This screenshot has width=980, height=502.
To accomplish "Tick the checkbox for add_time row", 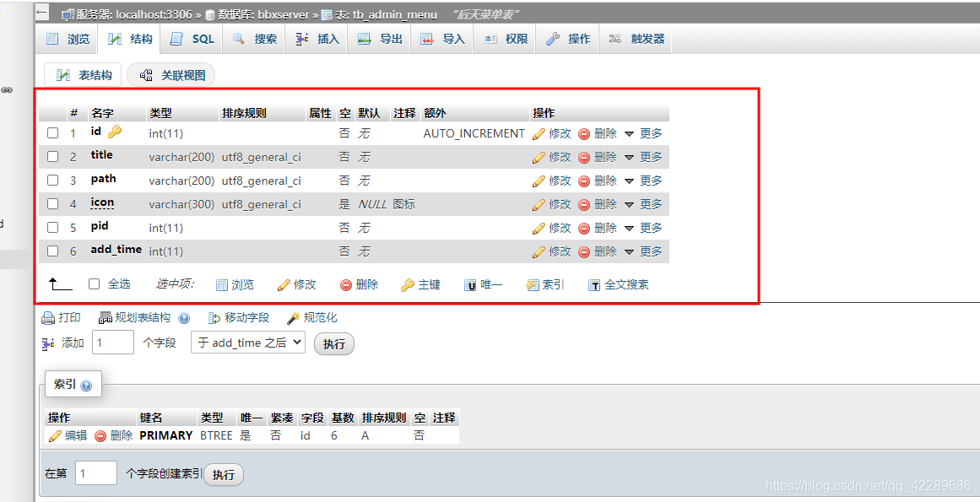I will pyautogui.click(x=53, y=251).
